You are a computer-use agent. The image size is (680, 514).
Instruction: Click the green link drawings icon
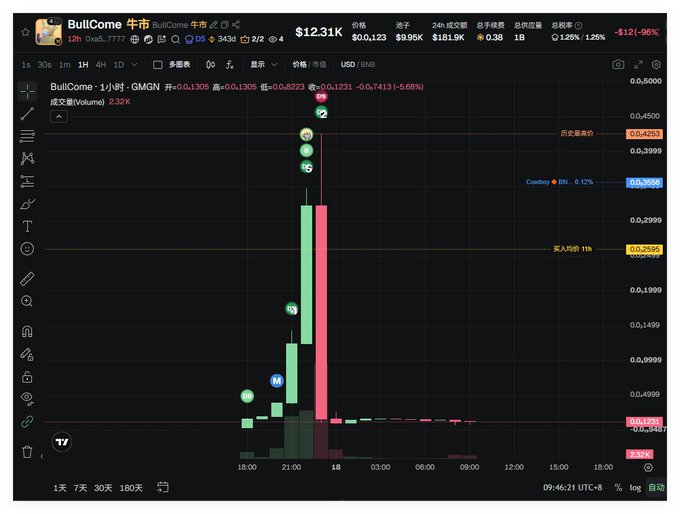pyautogui.click(x=27, y=421)
